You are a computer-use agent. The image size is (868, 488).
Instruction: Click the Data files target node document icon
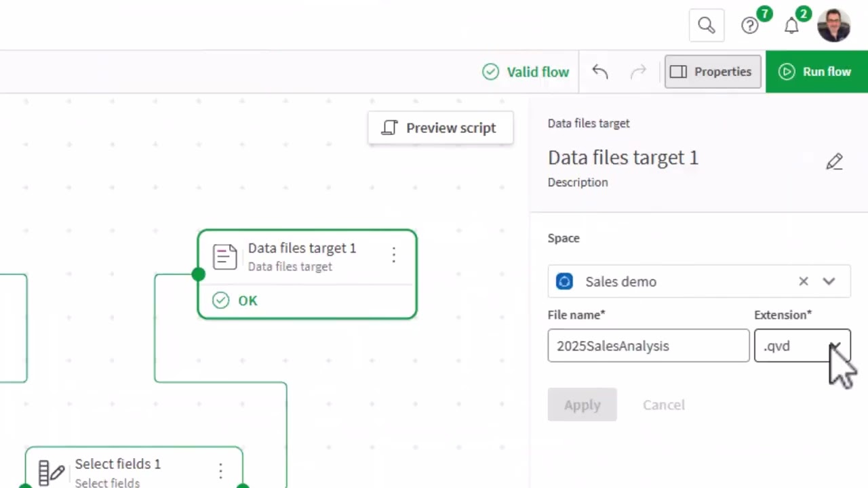pos(224,256)
